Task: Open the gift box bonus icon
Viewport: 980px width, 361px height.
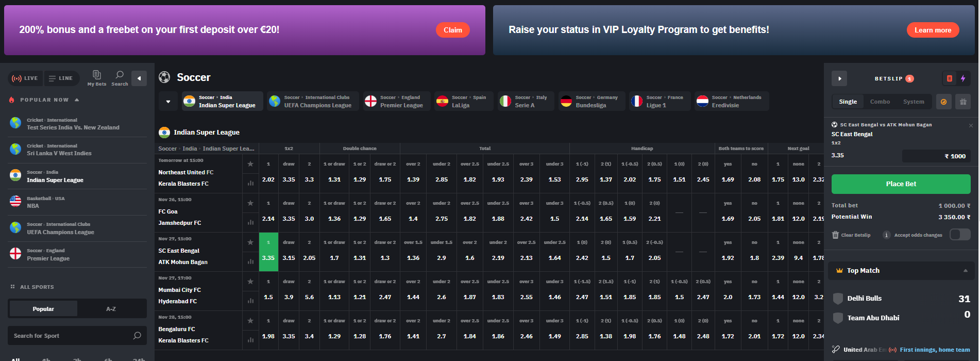Action: click(x=962, y=102)
